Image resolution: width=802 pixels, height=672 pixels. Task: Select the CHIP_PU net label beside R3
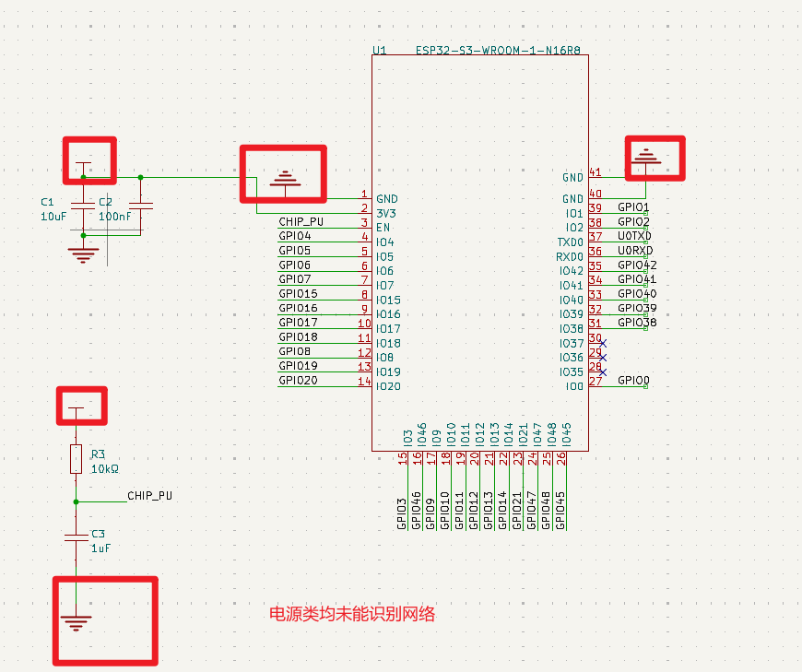pyautogui.click(x=149, y=496)
